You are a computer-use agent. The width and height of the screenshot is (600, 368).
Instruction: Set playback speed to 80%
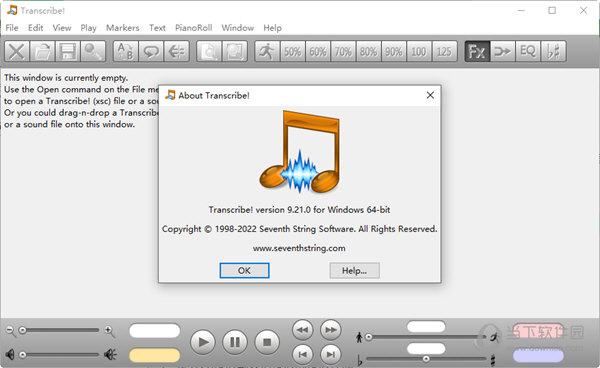click(368, 51)
